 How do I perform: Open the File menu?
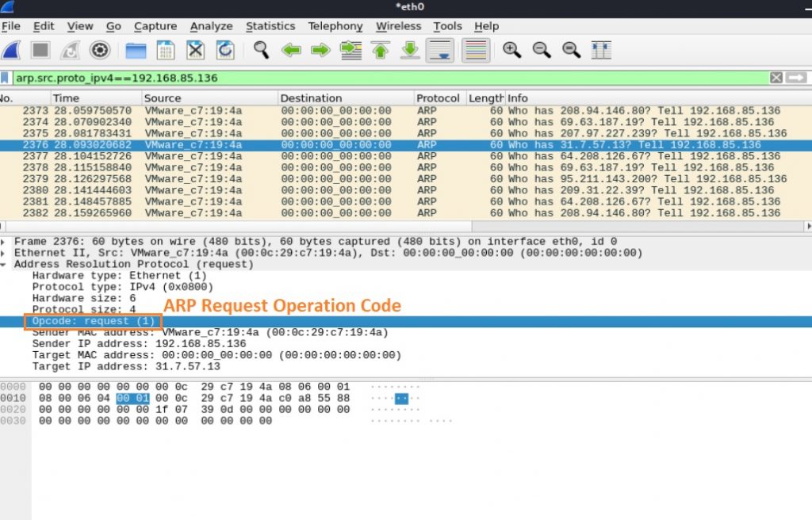coord(11,26)
